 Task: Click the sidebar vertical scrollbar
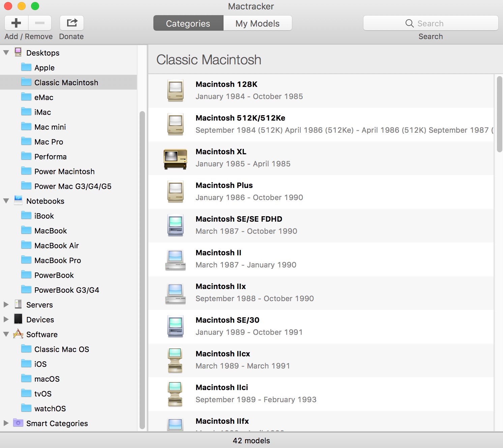142,270
